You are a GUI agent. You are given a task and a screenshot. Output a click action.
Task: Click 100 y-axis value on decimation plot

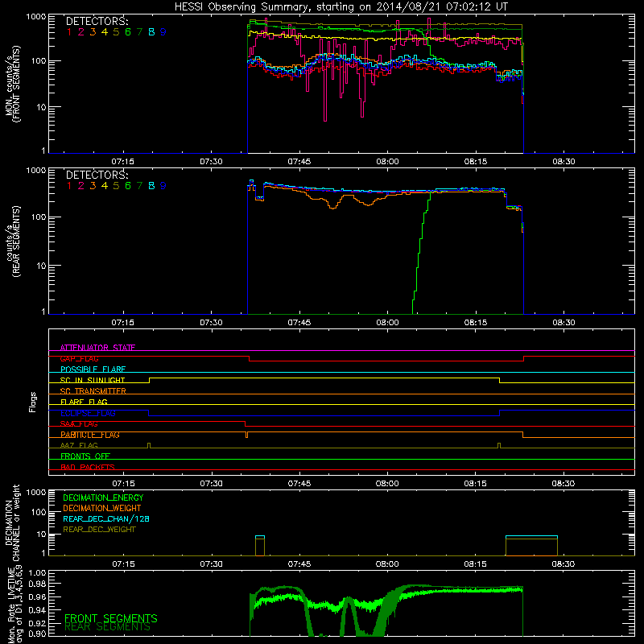coord(39,512)
